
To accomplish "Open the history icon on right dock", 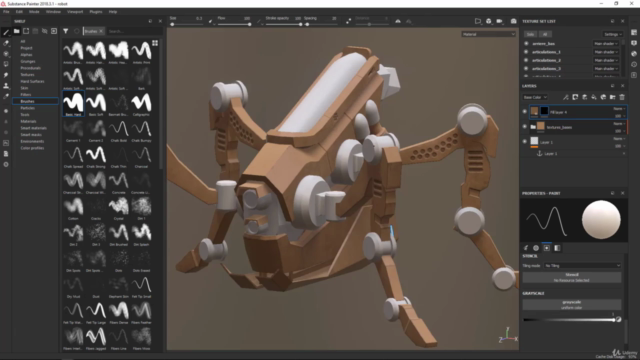I will [x=634, y=64].
